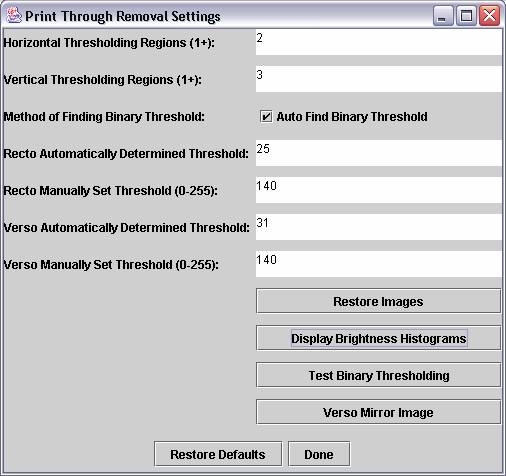Click the Java application icon in title bar
The width and height of the screenshot is (506, 476).
click(14, 15)
